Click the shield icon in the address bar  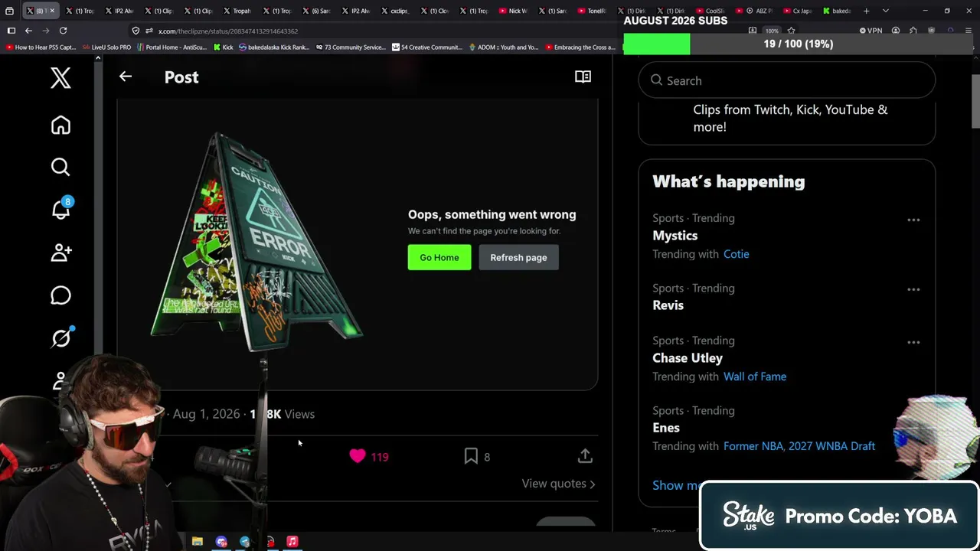[136, 31]
